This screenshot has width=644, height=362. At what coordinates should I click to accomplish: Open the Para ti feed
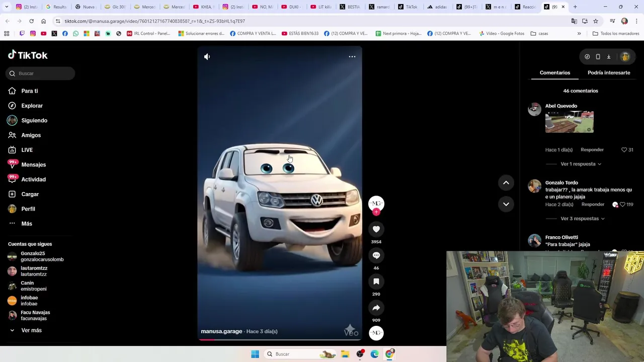click(30, 91)
